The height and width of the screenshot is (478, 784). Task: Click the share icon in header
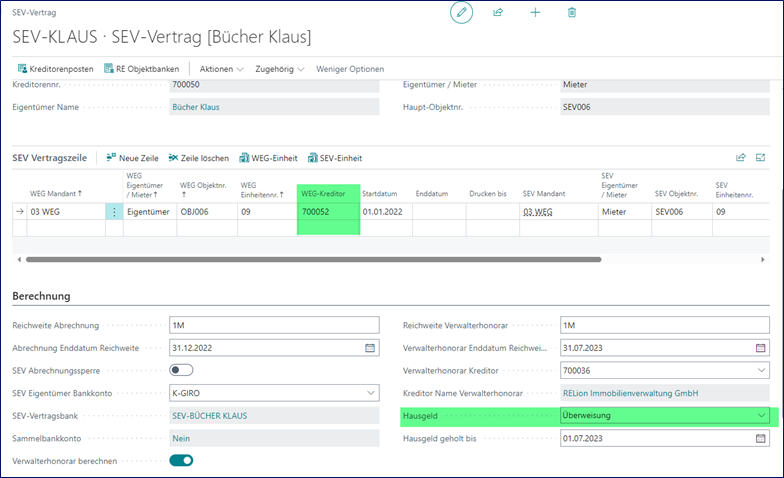point(498,12)
